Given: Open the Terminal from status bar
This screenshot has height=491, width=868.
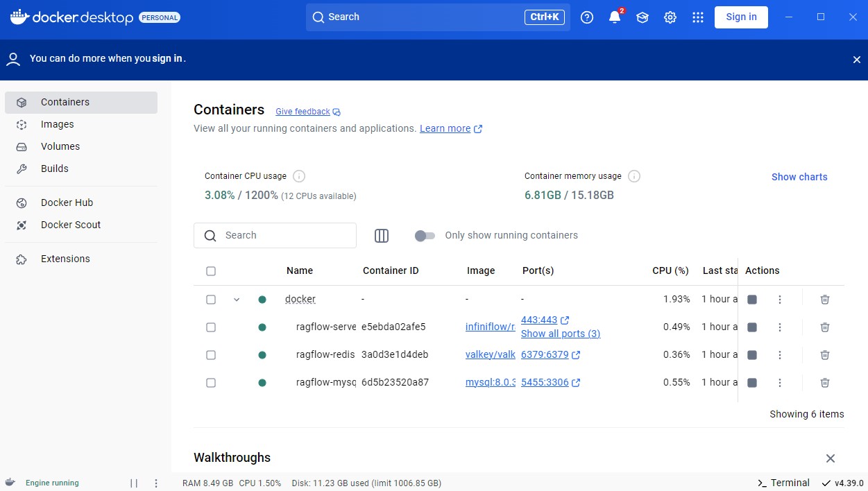Looking at the screenshot, I should tap(783, 483).
